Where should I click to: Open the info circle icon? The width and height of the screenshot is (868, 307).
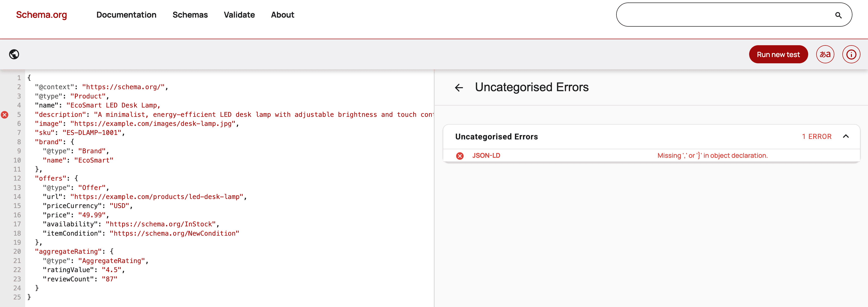point(851,54)
